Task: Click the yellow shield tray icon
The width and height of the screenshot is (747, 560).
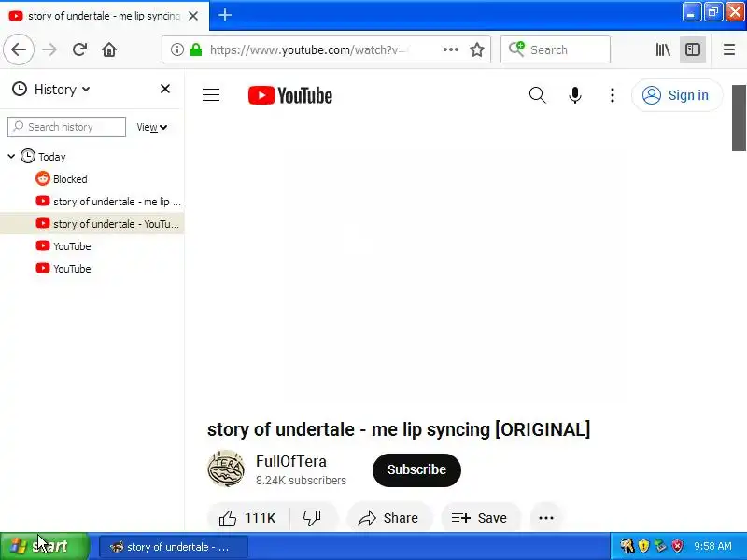Action: (643, 546)
